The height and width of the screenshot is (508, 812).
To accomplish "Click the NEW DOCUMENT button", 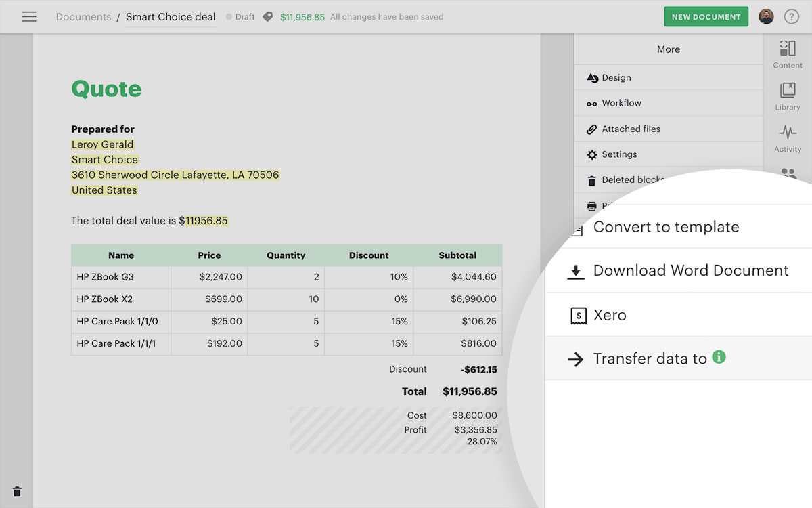I will point(706,17).
